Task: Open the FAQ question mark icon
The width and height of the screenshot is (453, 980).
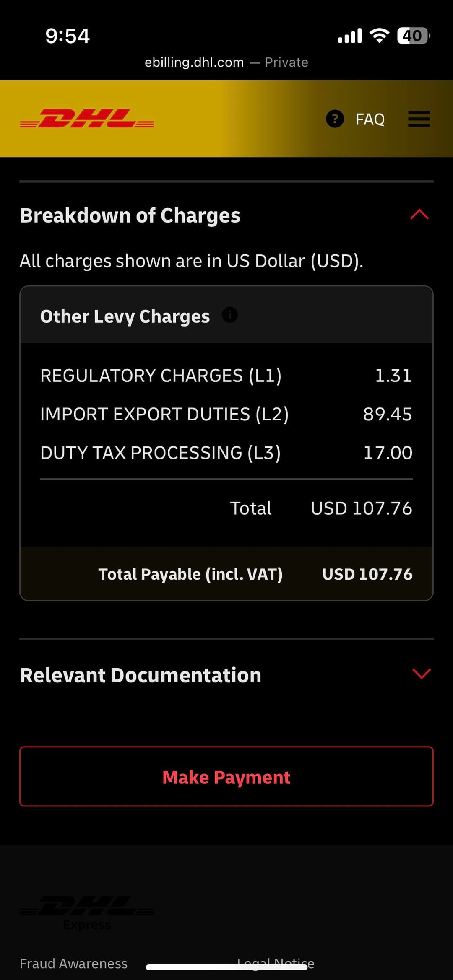Action: pyautogui.click(x=335, y=119)
